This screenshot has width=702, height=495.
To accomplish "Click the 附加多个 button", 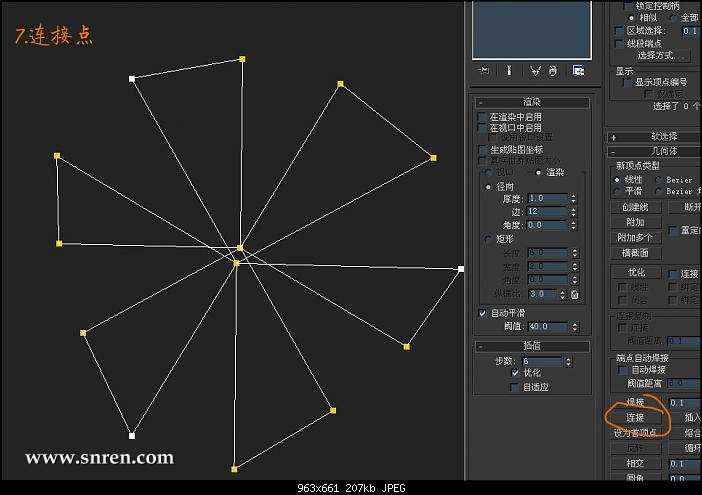I will click(x=636, y=238).
